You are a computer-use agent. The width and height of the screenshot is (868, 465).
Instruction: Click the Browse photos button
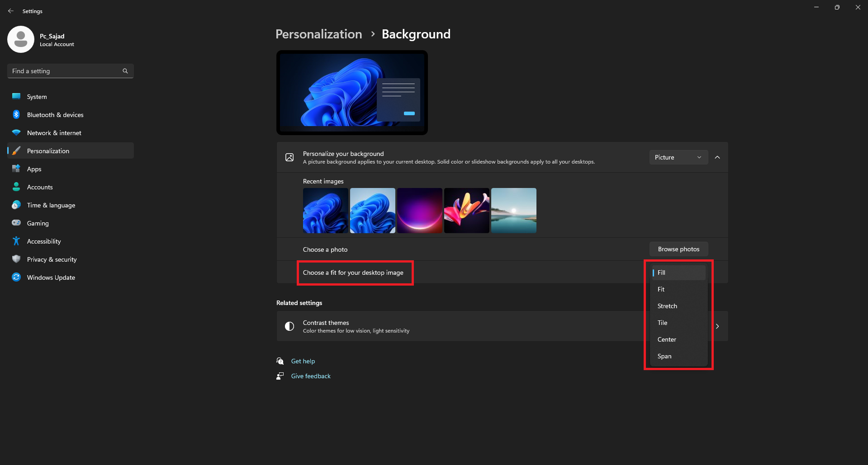tap(678, 249)
